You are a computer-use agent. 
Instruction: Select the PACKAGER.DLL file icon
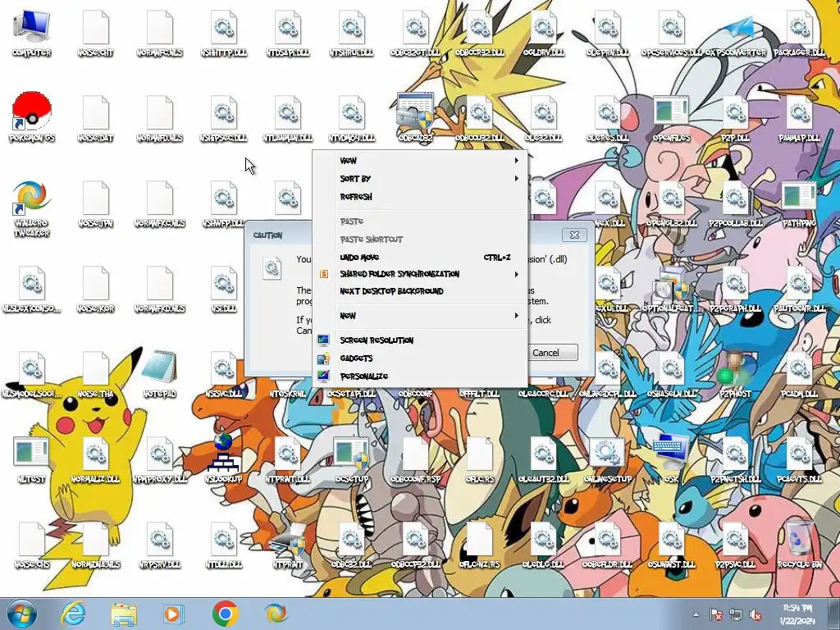click(x=799, y=33)
